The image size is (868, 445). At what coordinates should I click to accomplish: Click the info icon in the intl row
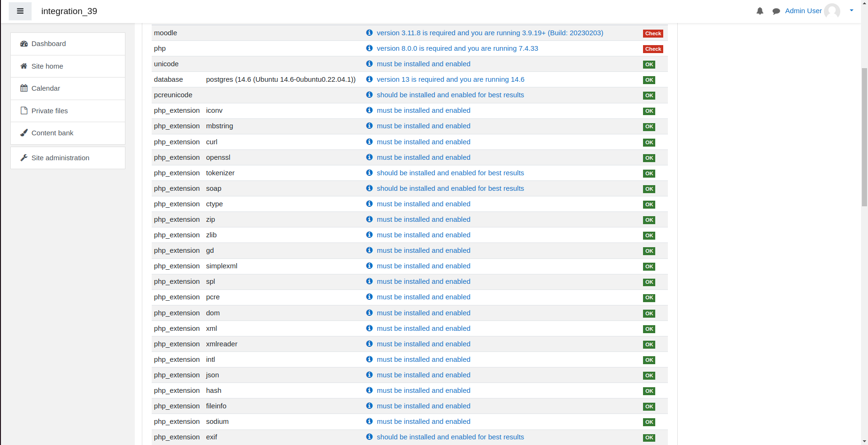click(x=369, y=359)
